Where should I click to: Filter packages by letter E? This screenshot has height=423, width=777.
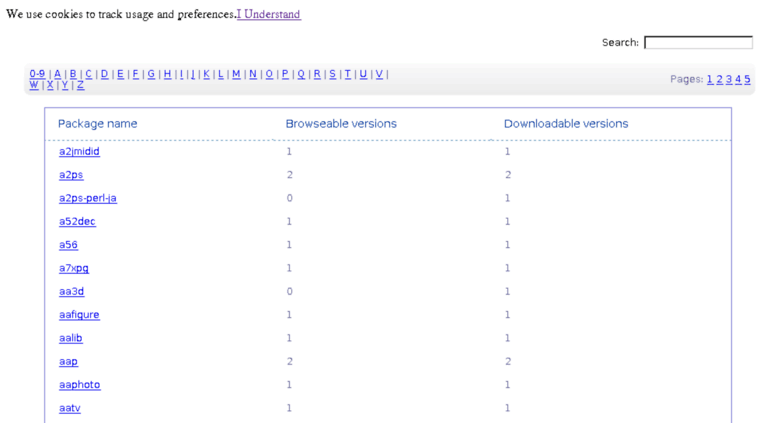coord(120,74)
